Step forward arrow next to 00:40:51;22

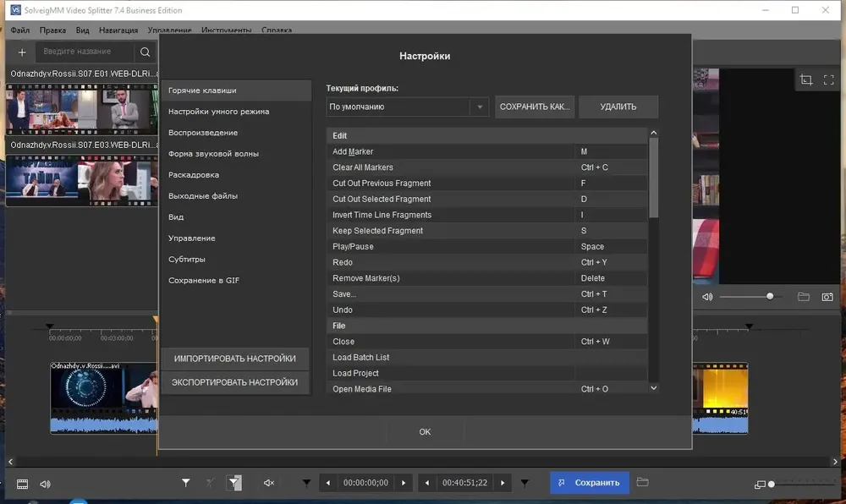point(503,483)
